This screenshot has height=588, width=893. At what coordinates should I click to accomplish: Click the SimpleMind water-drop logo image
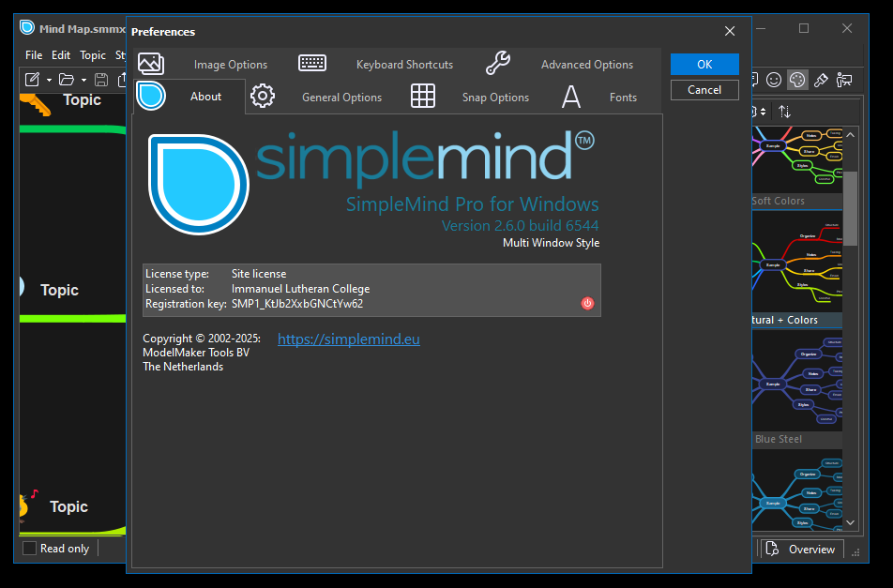[x=198, y=184]
